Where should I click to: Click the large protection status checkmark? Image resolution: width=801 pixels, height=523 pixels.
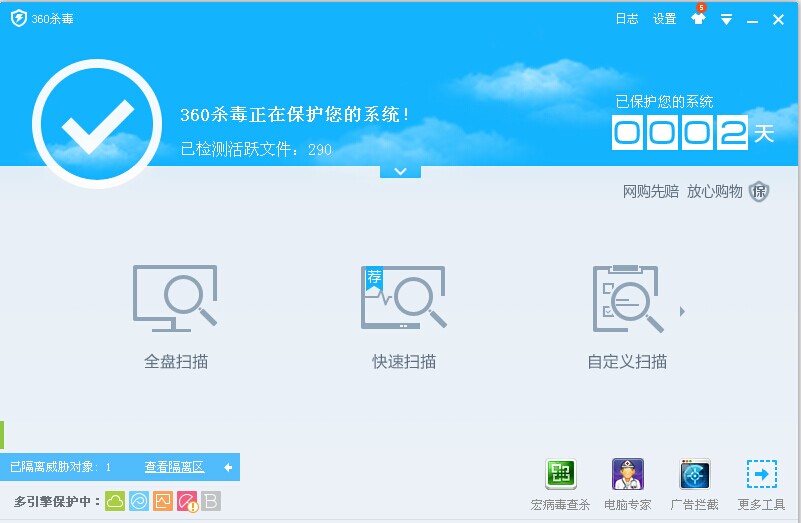pyautogui.click(x=97, y=124)
